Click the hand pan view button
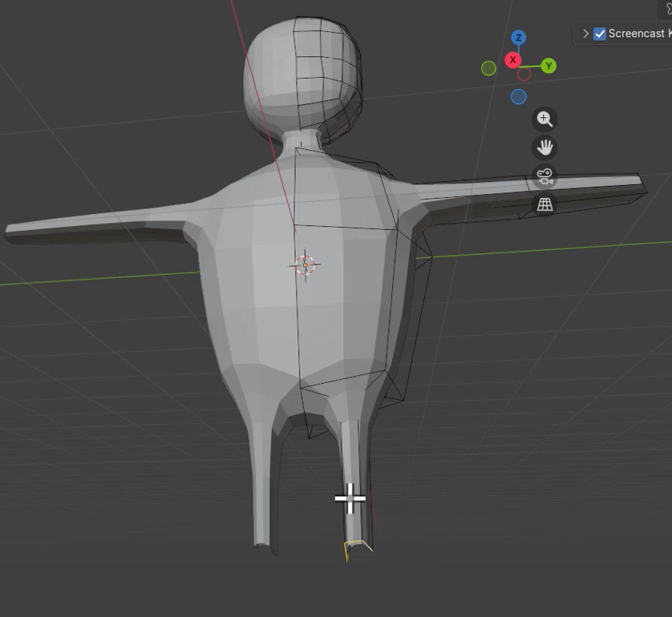672x617 pixels. [x=544, y=147]
